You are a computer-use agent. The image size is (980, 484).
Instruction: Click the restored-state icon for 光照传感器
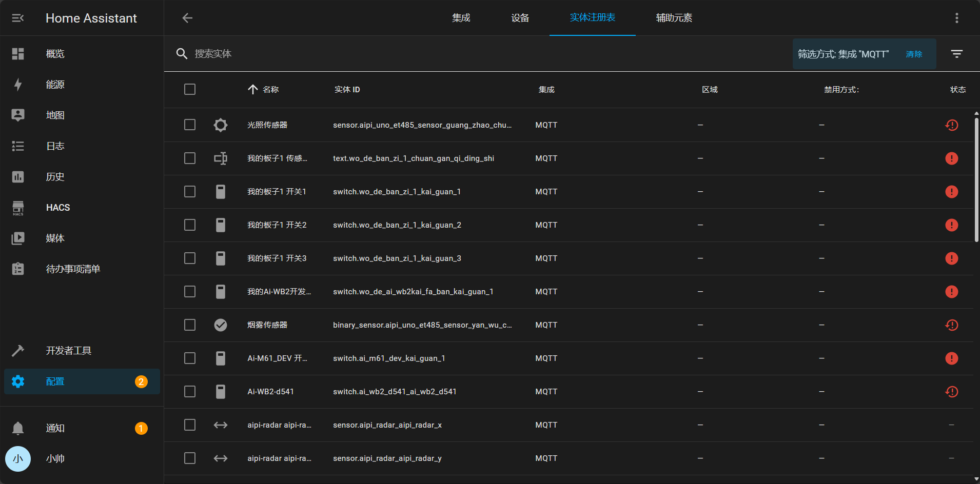tap(952, 125)
